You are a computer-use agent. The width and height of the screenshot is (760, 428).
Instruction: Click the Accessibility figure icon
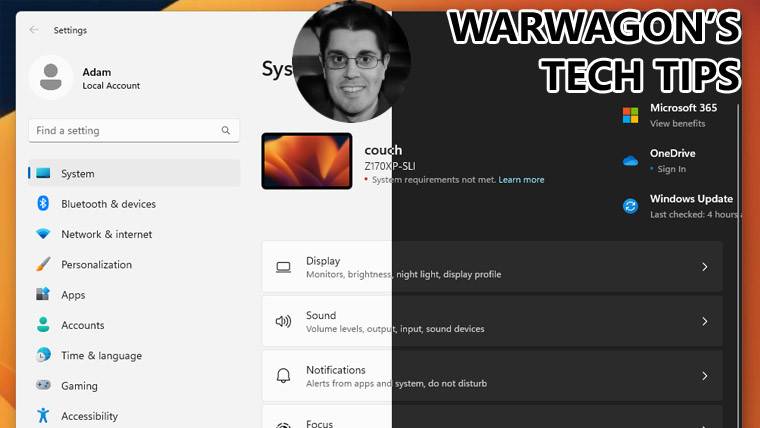coord(43,415)
